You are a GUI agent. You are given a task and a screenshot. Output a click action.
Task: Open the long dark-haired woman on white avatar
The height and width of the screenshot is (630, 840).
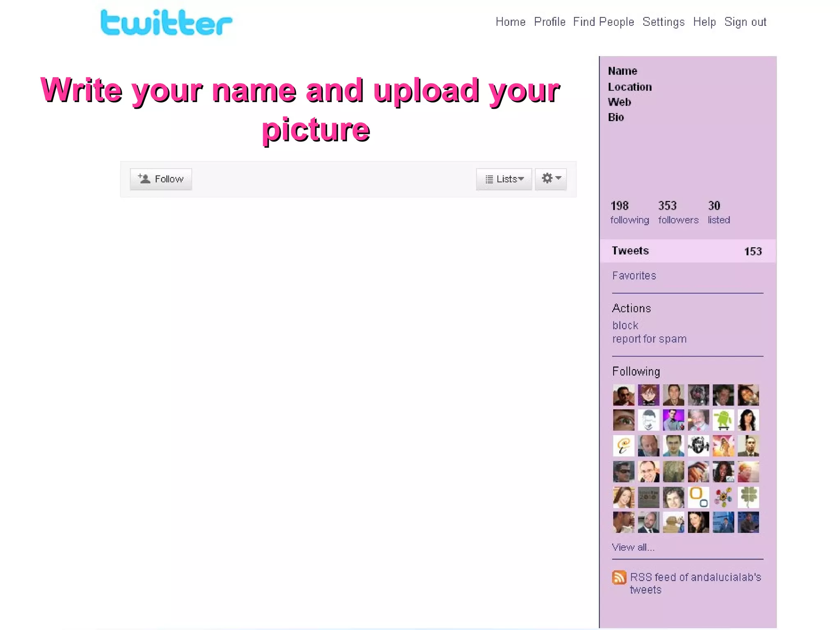coord(748,420)
